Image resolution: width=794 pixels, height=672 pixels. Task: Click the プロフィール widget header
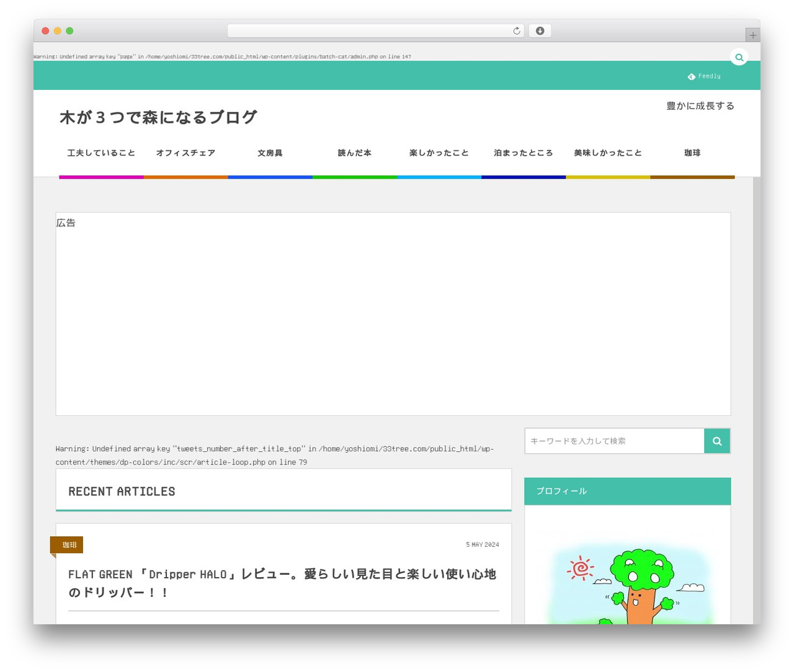(x=628, y=491)
